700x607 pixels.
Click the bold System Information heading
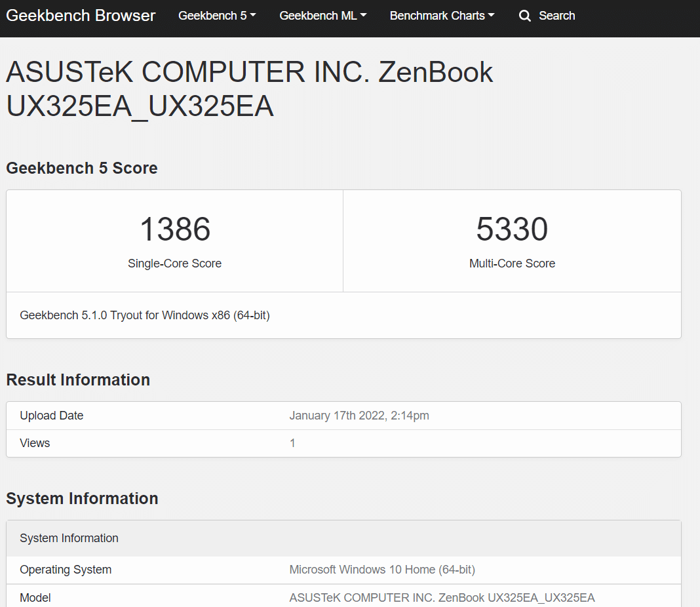pos(82,499)
